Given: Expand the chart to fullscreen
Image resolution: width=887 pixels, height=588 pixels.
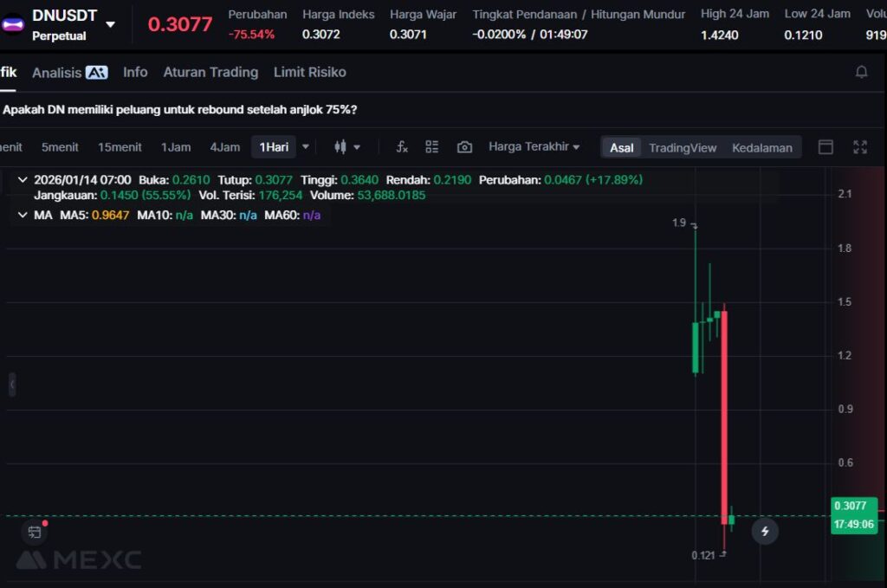Looking at the screenshot, I should [x=860, y=147].
